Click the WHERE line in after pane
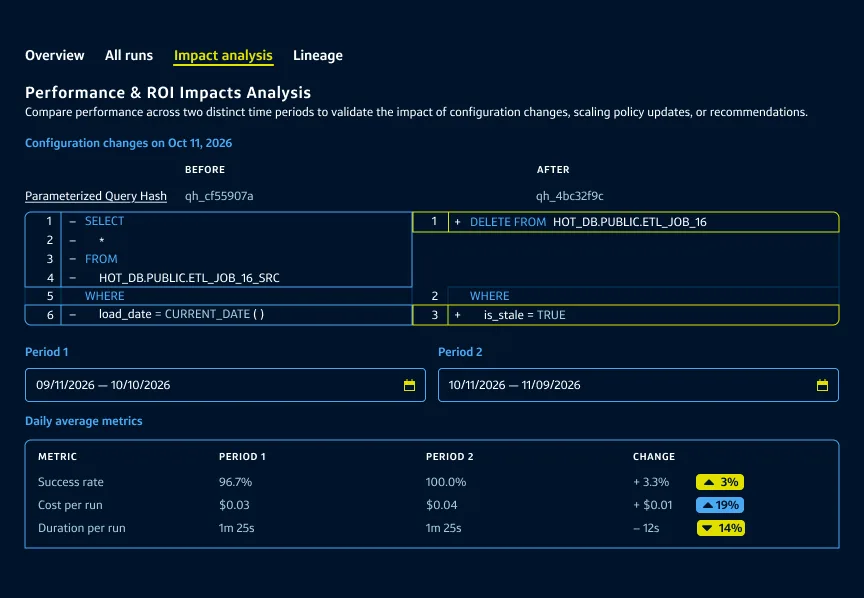 pyautogui.click(x=625, y=296)
